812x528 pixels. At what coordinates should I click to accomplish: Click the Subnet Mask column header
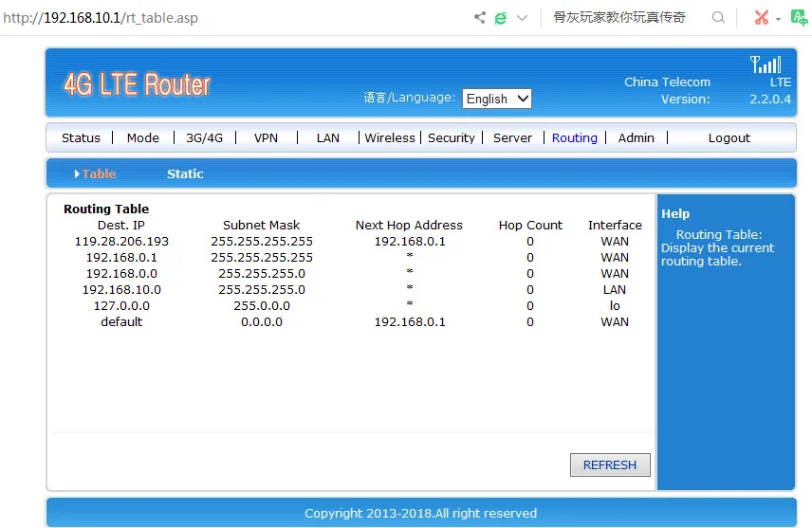coord(261,226)
